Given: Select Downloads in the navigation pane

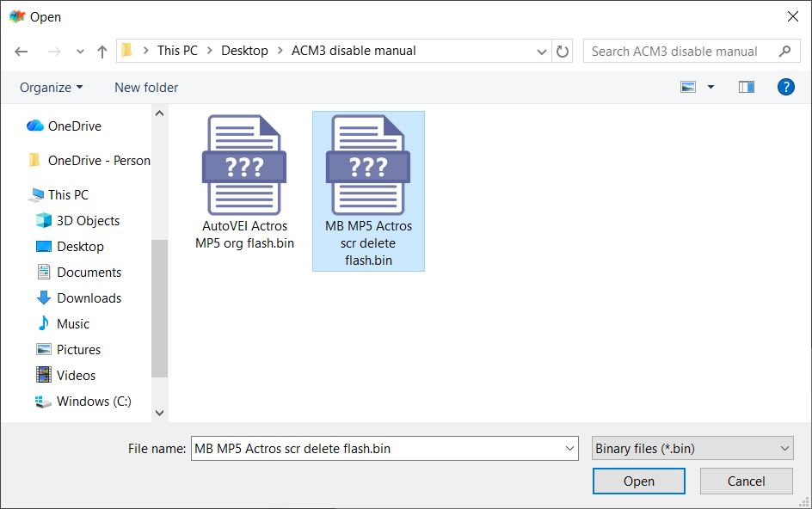Looking at the screenshot, I should coord(89,298).
